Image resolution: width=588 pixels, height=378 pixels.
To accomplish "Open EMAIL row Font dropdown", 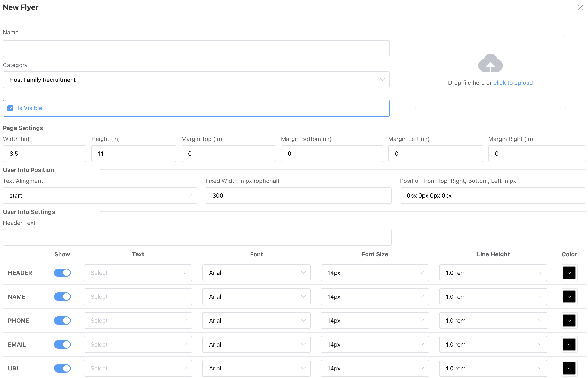I will coord(256,345).
